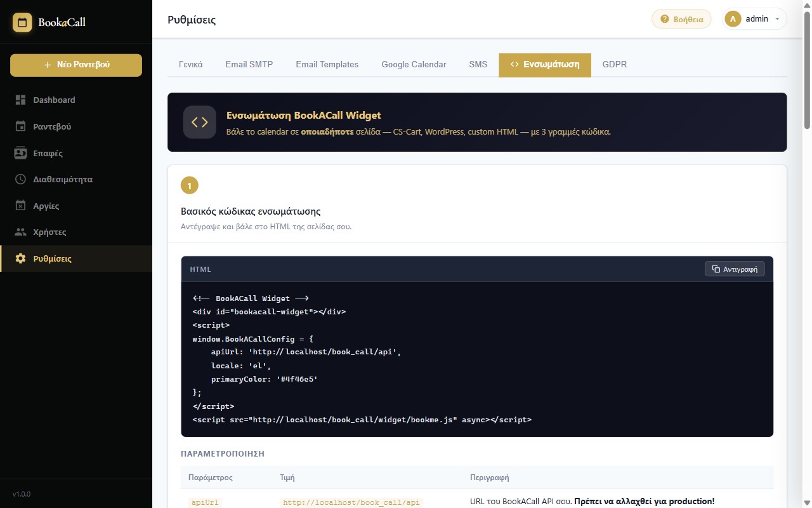The height and width of the screenshot is (508, 812).
Task: Click the Επαφές contacts card icon
Action: tap(20, 153)
